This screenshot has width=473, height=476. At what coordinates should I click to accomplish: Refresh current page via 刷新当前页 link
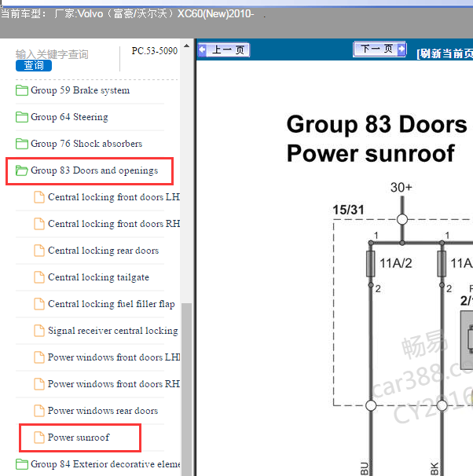445,53
